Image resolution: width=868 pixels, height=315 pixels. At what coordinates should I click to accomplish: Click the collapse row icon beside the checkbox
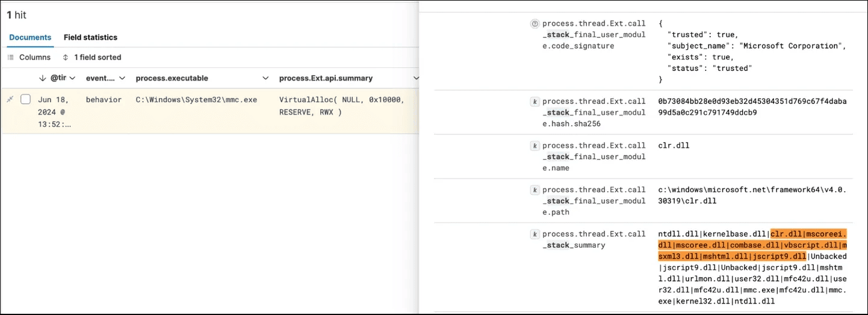pos(10,99)
